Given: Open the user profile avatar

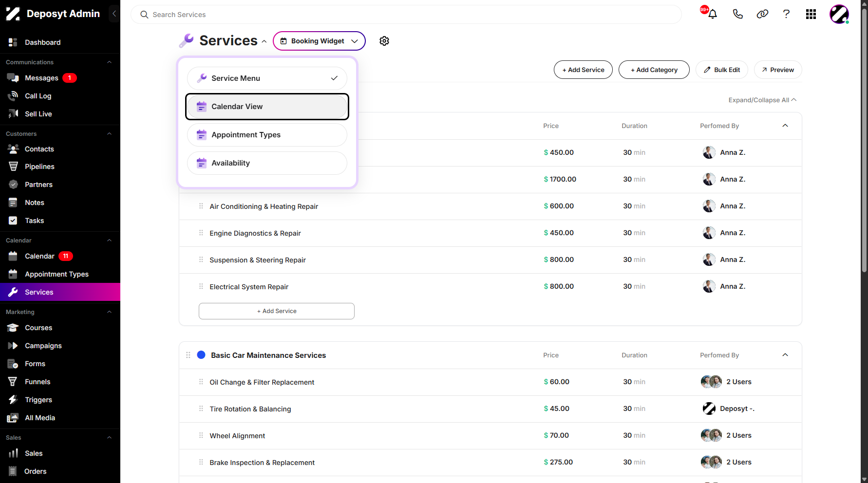Looking at the screenshot, I should click(839, 14).
